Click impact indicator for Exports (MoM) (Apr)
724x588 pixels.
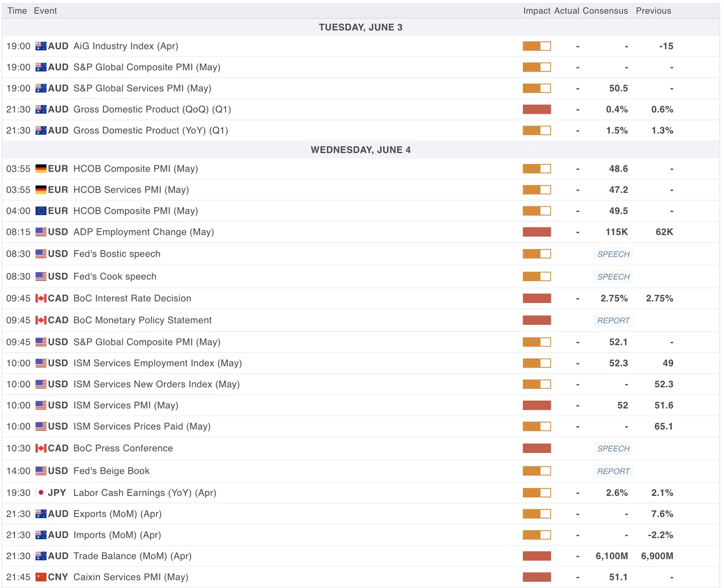coord(537,514)
